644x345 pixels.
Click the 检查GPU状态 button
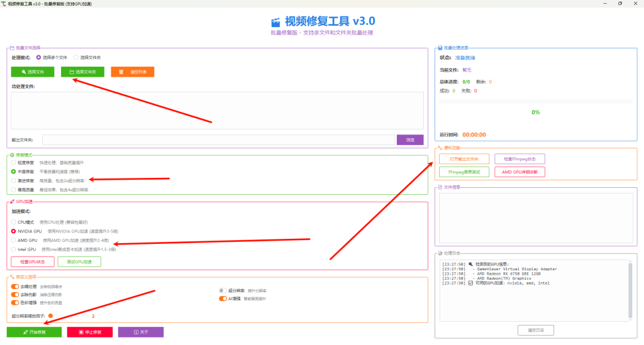pos(32,261)
